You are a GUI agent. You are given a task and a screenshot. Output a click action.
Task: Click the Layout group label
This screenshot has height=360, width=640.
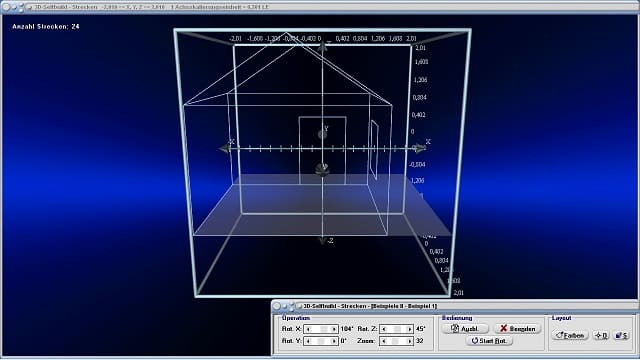pos(562,318)
